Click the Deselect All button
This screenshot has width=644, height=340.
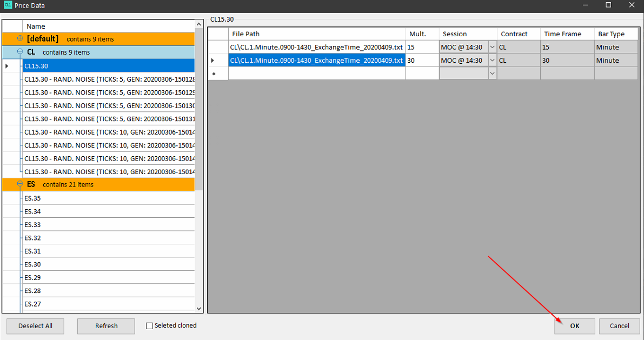coord(35,326)
